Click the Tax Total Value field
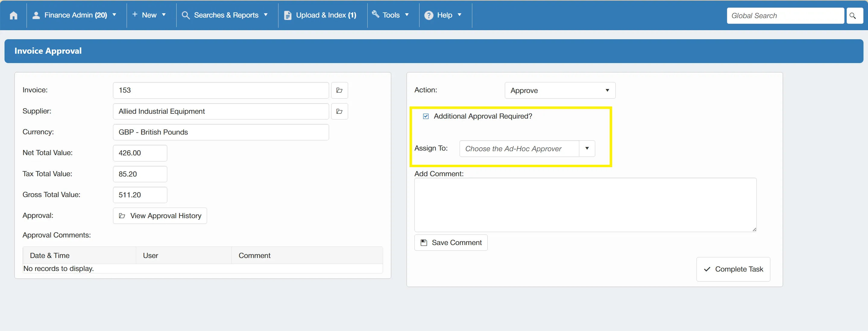Screen dimensions: 868x331 tap(140, 174)
